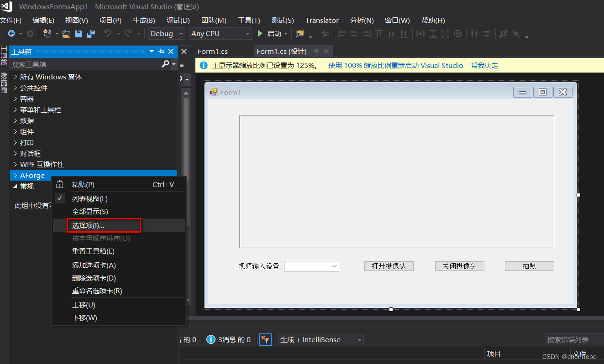Unpin the Toolbox via its pin icon

click(161, 52)
